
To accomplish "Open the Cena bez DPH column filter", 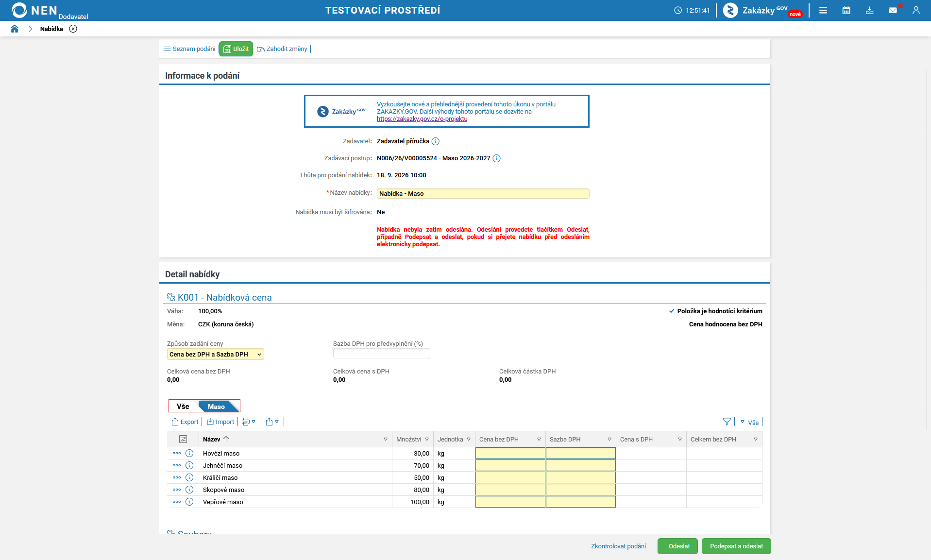I will click(x=539, y=439).
